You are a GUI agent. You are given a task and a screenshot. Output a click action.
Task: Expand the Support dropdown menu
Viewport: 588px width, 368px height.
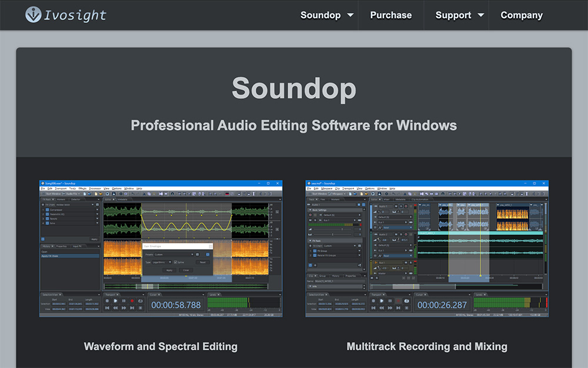click(459, 15)
